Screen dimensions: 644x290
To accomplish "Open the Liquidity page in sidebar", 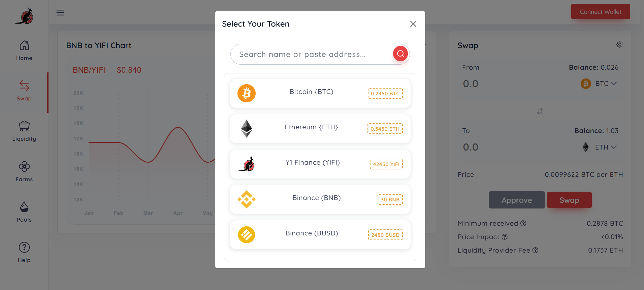I will tap(24, 131).
